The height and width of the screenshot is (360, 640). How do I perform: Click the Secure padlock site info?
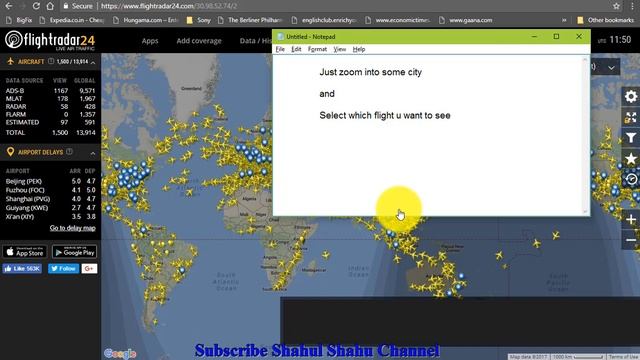point(77,6)
